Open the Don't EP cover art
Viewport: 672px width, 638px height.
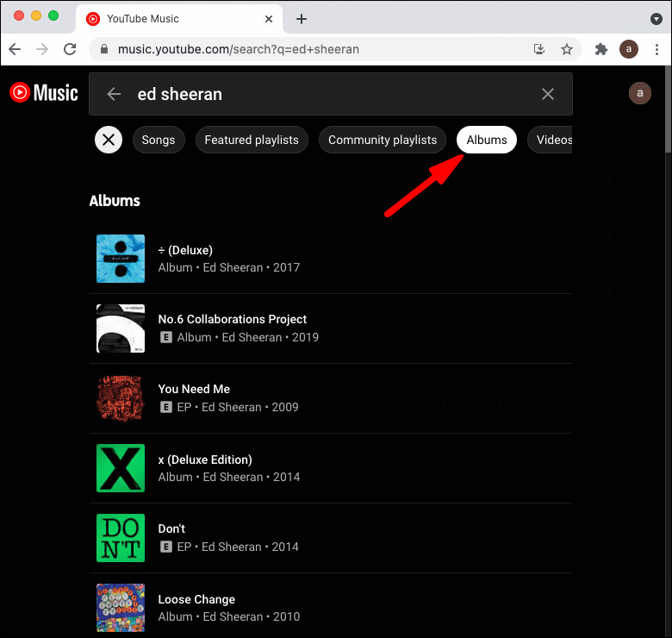point(121,538)
